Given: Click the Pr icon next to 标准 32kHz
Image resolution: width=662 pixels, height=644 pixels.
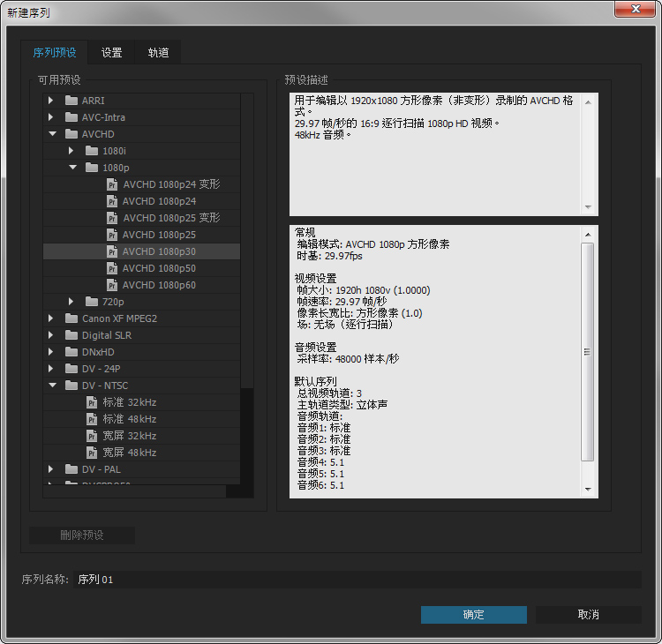Looking at the screenshot, I should coord(92,402).
